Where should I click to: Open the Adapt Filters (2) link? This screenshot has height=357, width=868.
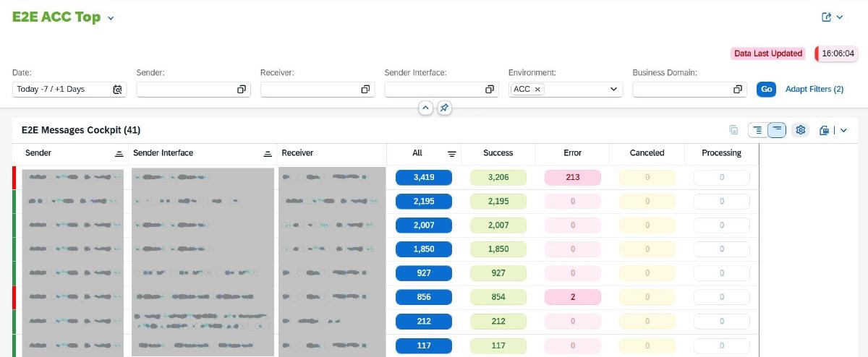click(x=814, y=90)
